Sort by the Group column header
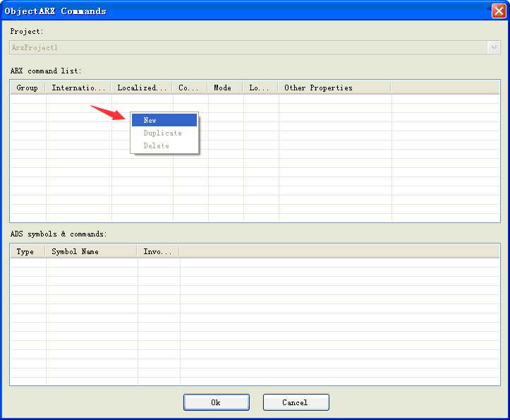The image size is (510, 420). (28, 88)
